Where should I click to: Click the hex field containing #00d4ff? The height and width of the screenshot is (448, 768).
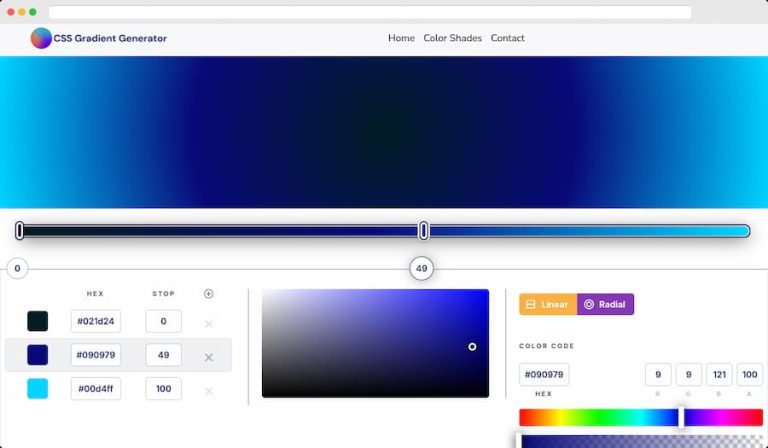click(96, 389)
